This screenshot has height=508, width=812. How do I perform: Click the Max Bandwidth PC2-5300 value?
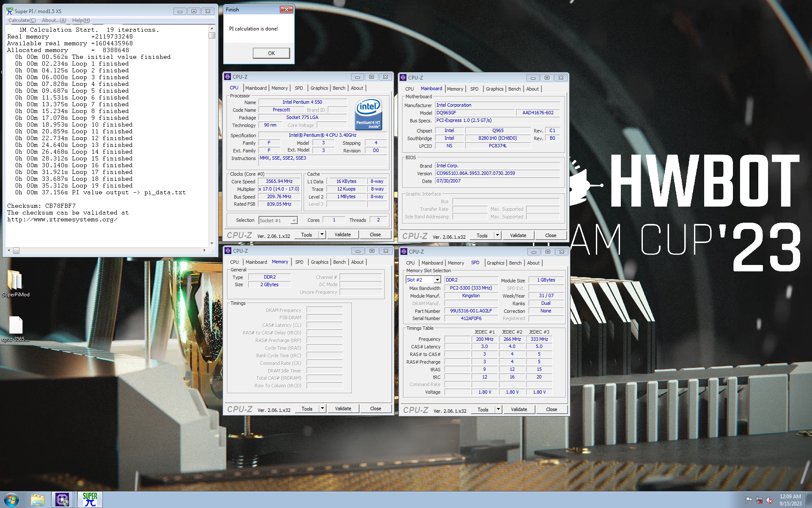tap(471, 288)
